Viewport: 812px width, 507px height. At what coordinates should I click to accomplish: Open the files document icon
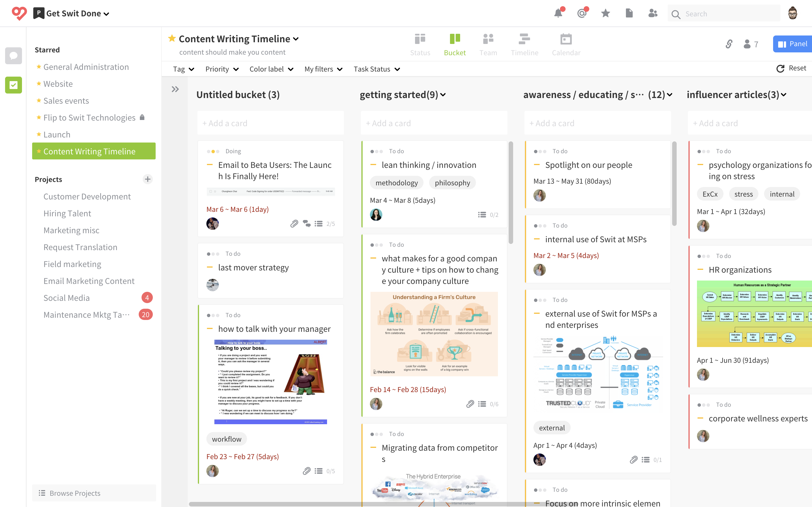(629, 14)
